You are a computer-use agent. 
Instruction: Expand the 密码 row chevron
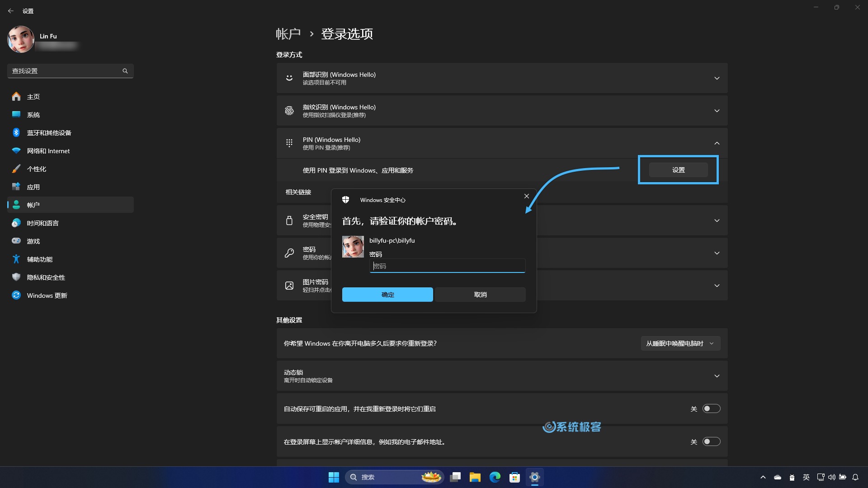(x=717, y=253)
